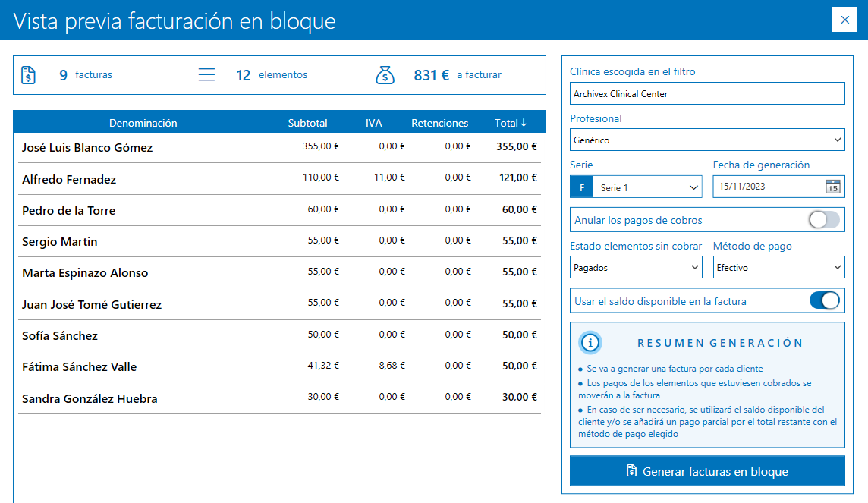Open the Estado elementos sin cobrar dropdown
The height and width of the screenshot is (503, 868).
636,266
